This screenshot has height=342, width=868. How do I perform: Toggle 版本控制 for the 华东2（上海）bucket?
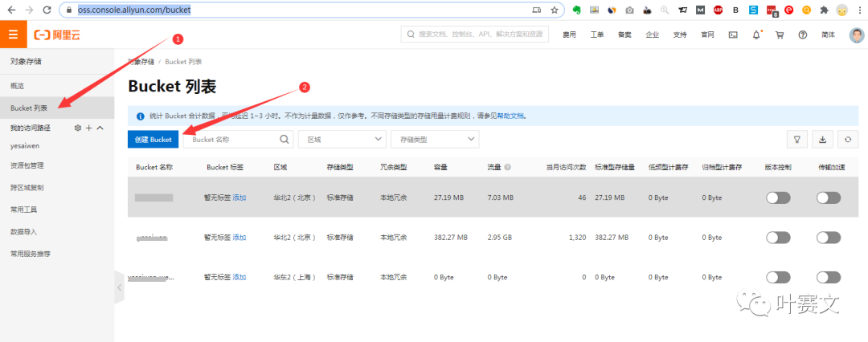[778, 277]
